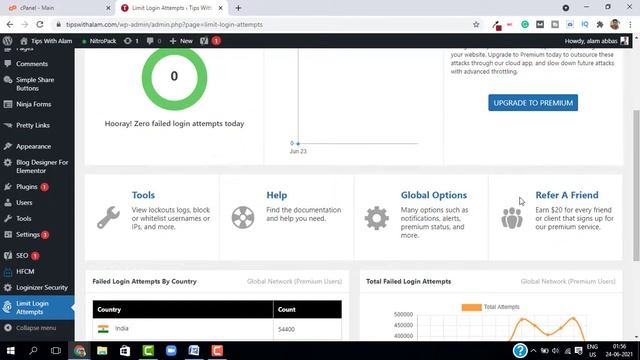
Task: Click the zero failed attempts donut chart
Action: 174,77
